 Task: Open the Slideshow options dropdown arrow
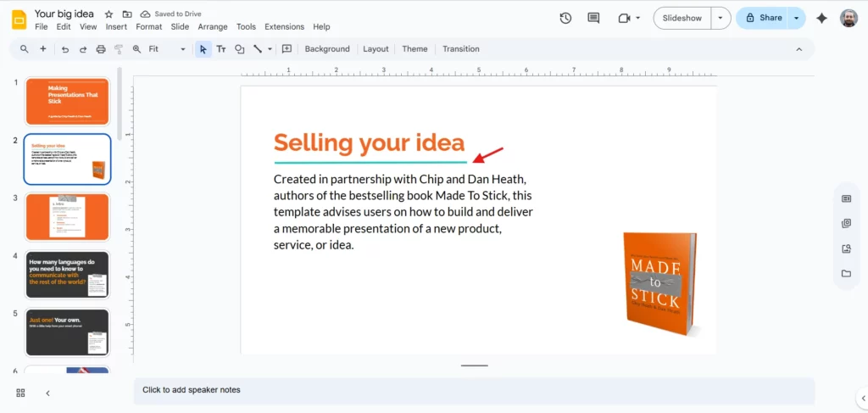point(721,18)
